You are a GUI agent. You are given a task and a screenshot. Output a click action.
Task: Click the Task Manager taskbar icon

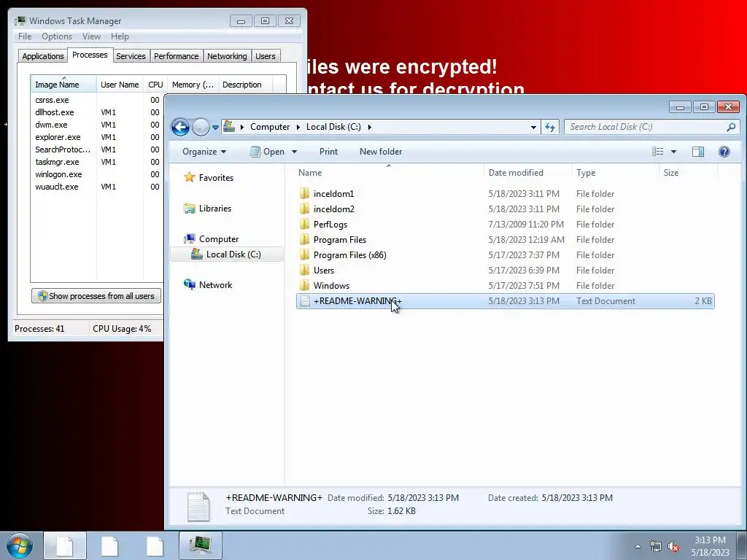[200, 545]
